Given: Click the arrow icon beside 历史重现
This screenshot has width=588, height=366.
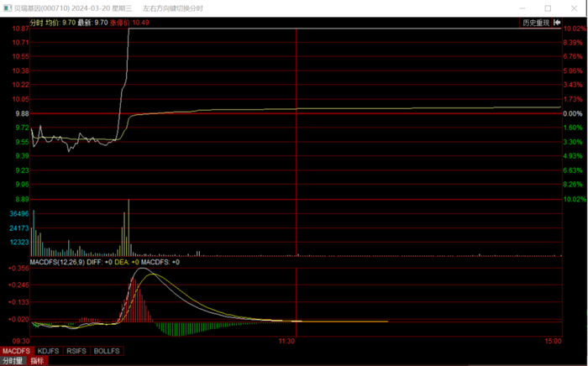Looking at the screenshot, I should point(556,23).
